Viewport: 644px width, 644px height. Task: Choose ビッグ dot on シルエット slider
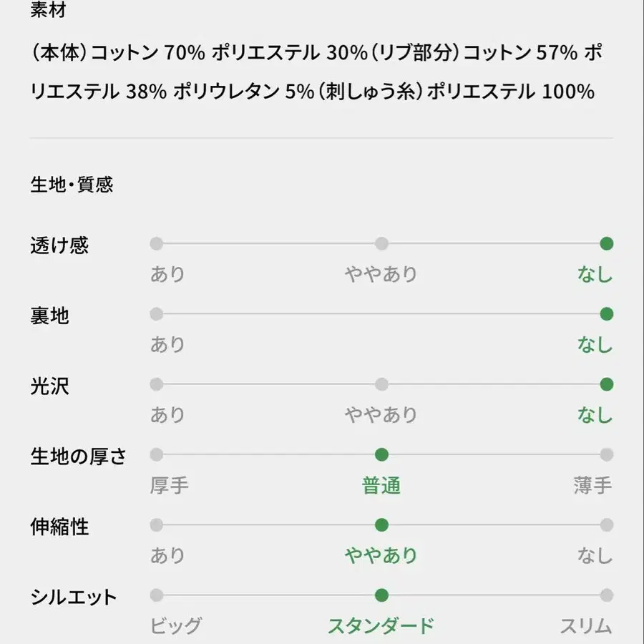[157, 595]
